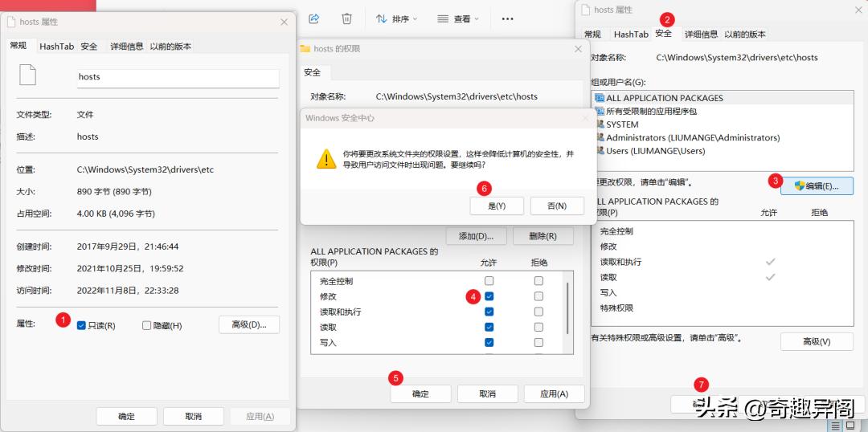This screenshot has width=868, height=432.
Task: Open HashTab tab in right hosts properties window
Action: pyautogui.click(x=631, y=35)
